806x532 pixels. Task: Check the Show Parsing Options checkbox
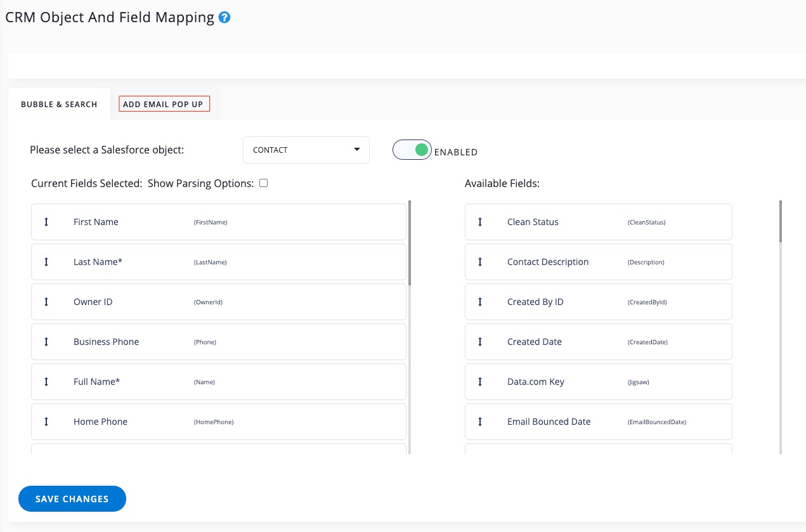pyautogui.click(x=264, y=183)
